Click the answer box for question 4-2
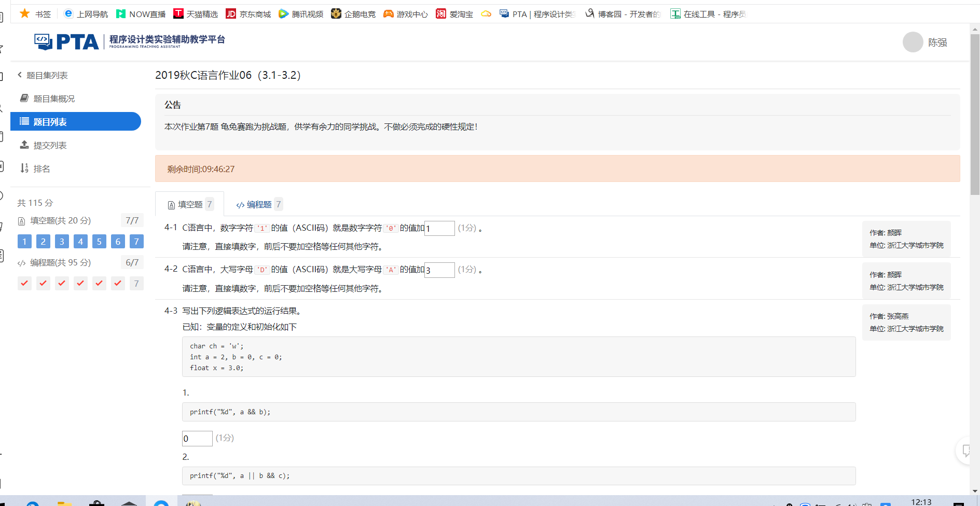The width and height of the screenshot is (980, 506). click(x=439, y=270)
